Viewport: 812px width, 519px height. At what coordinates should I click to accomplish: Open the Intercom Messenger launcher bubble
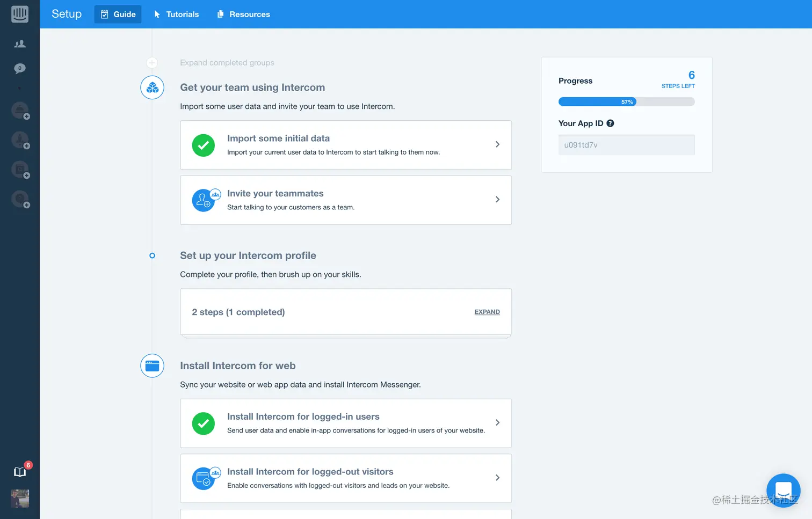783,490
